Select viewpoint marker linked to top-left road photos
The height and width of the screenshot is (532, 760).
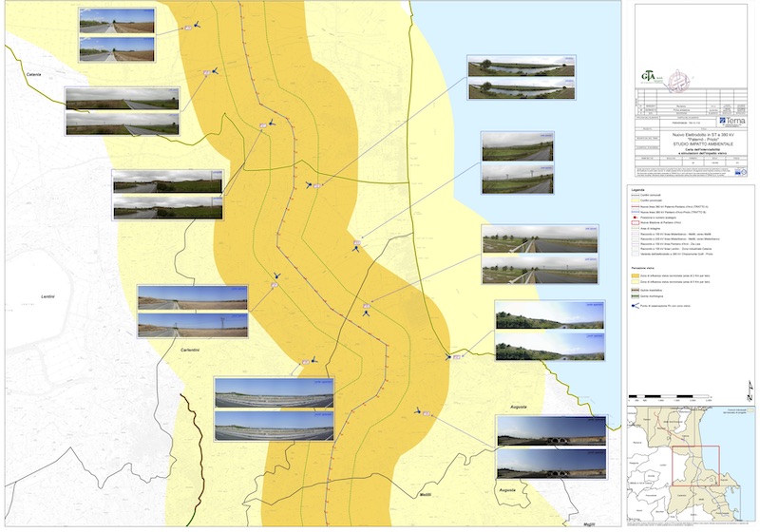(x=197, y=27)
